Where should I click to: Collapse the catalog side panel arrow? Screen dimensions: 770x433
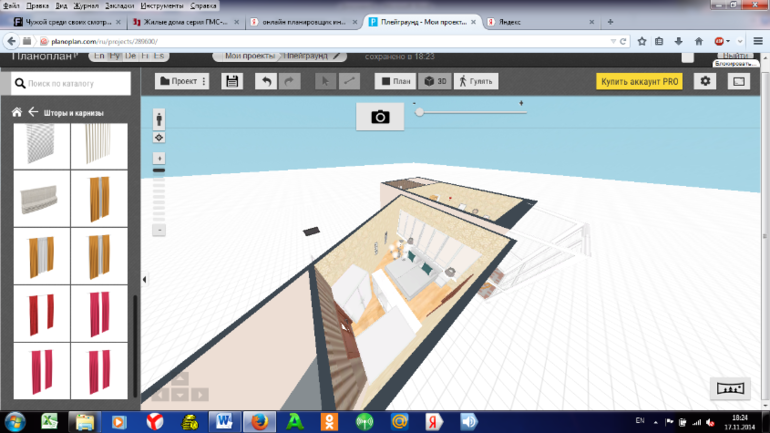coord(144,280)
